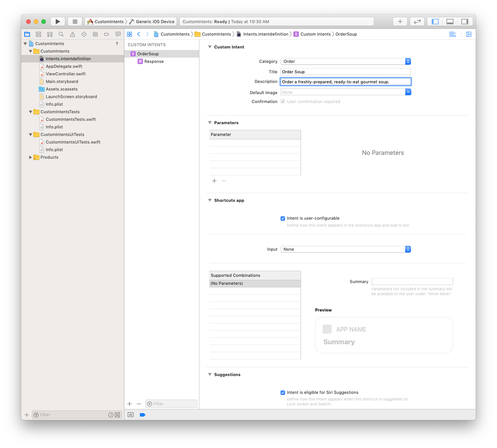Open the Input dropdown set to None
The image size is (497, 448).
[408, 249]
